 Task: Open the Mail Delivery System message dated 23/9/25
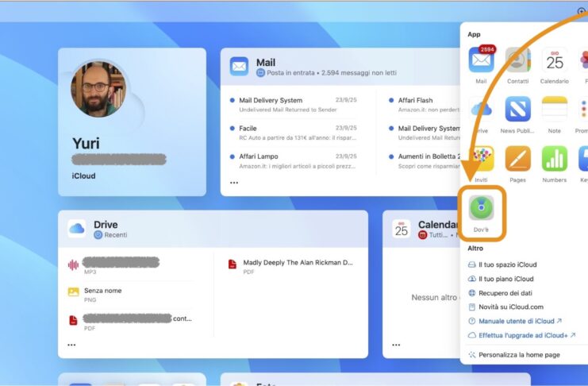(294, 104)
